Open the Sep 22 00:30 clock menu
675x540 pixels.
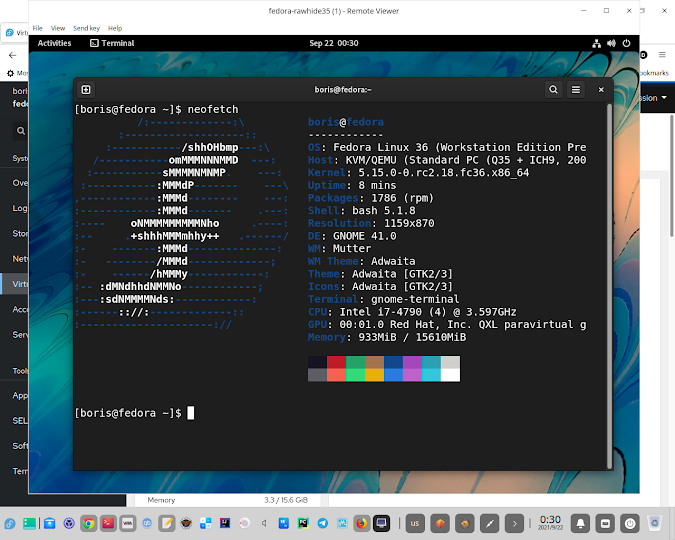click(x=334, y=43)
